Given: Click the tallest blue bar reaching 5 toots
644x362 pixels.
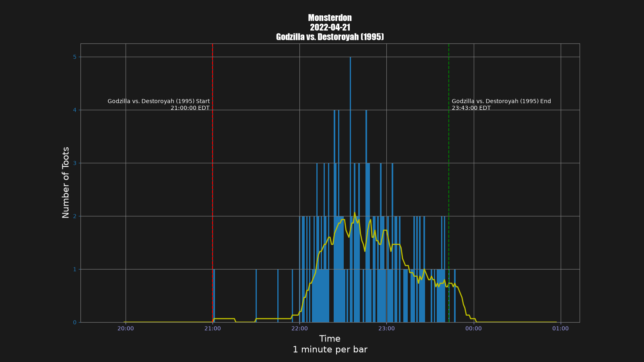Looking at the screenshot, I should point(350,189).
